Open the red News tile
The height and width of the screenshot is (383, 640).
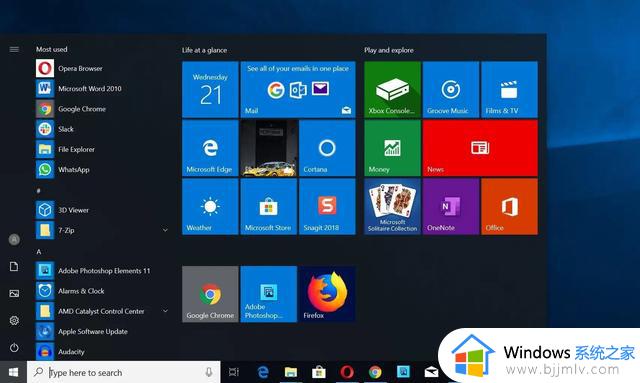coord(480,148)
